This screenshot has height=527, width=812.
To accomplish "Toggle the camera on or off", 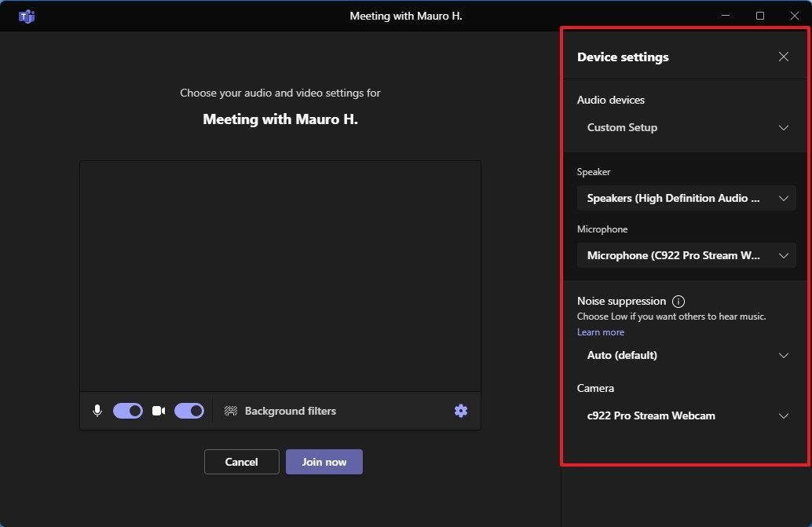I will point(188,410).
